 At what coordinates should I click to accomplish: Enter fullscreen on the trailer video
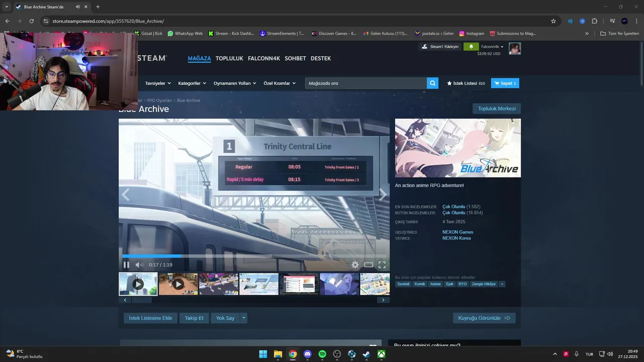(382, 265)
